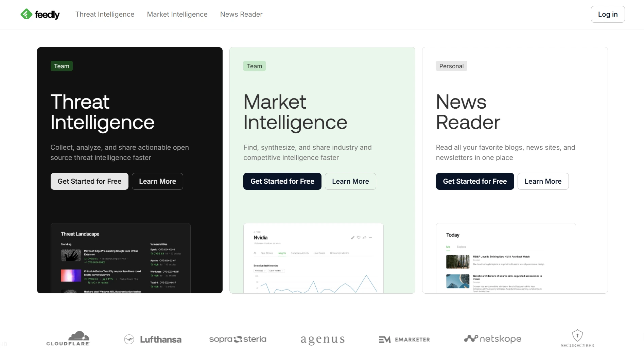The image size is (644, 348).
Task: Click the Feedly logo in the header
Action: 40,14
